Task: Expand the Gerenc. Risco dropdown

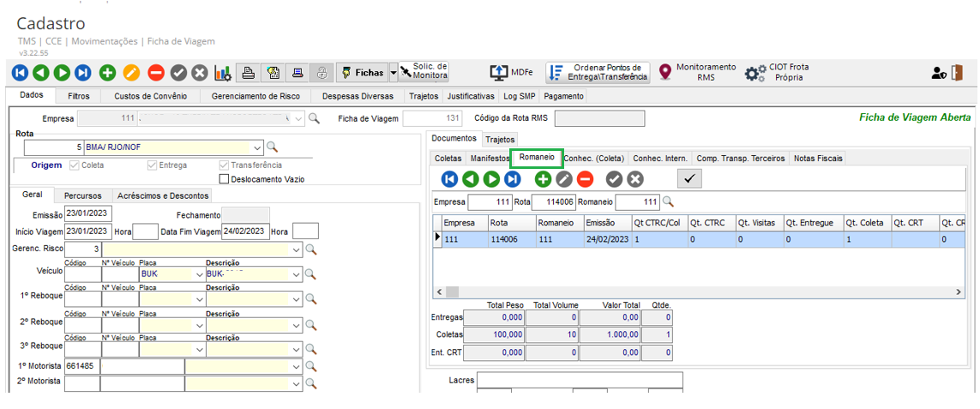Action: click(297, 250)
